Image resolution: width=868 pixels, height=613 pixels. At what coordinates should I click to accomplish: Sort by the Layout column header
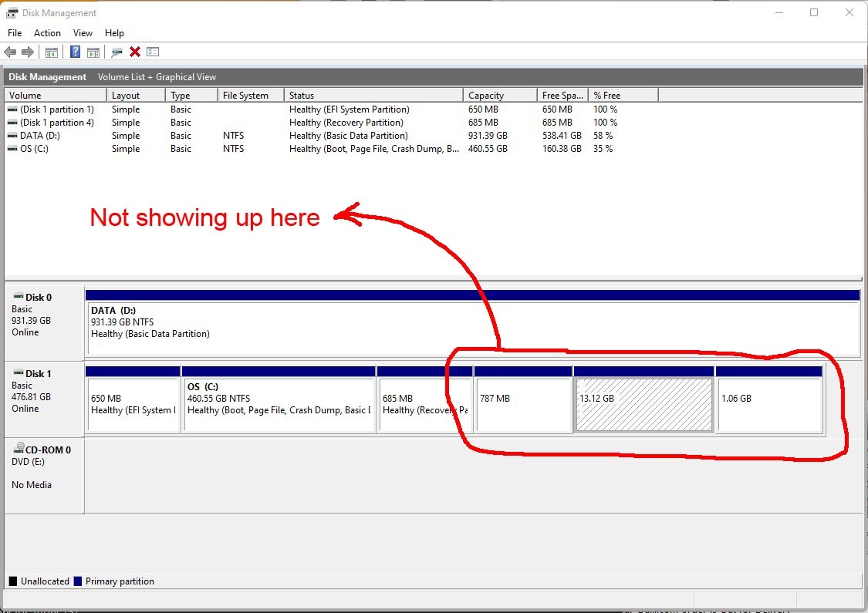pyautogui.click(x=136, y=95)
